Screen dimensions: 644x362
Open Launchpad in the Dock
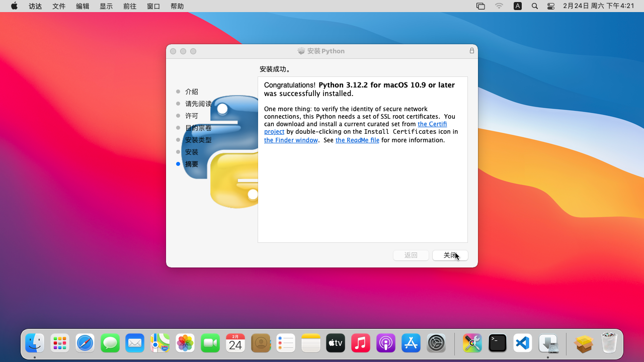(60, 343)
